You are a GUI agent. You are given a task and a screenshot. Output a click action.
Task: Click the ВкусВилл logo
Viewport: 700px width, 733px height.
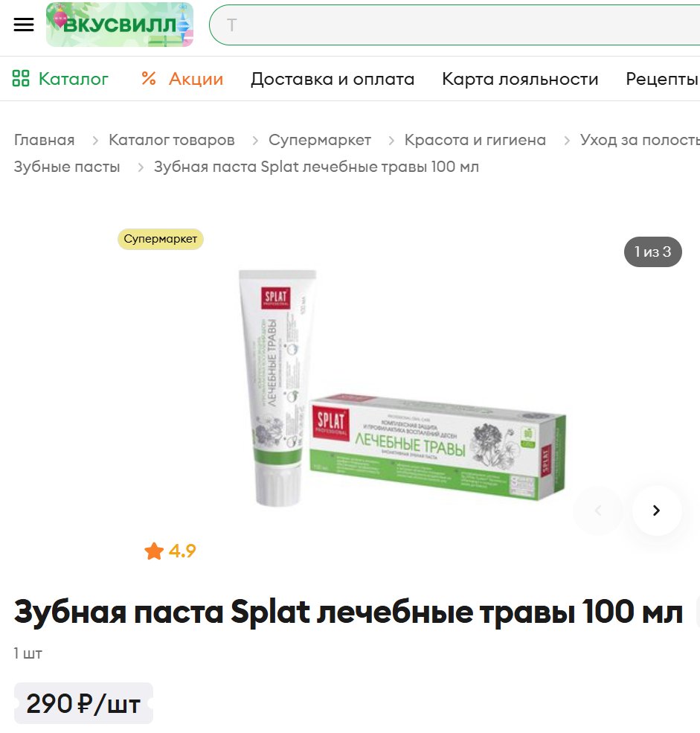[120, 25]
